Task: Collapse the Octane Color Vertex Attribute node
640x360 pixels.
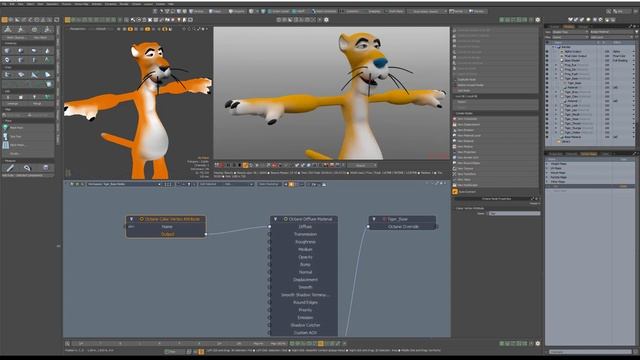Action: tap(131, 219)
